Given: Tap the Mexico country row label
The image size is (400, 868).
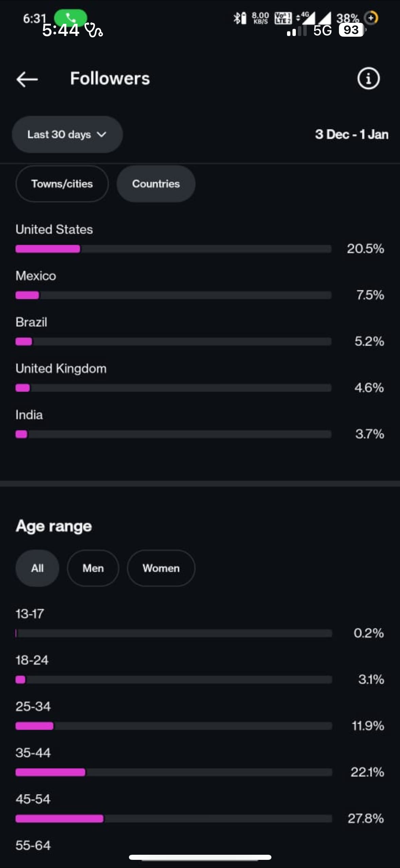Looking at the screenshot, I should [x=36, y=276].
